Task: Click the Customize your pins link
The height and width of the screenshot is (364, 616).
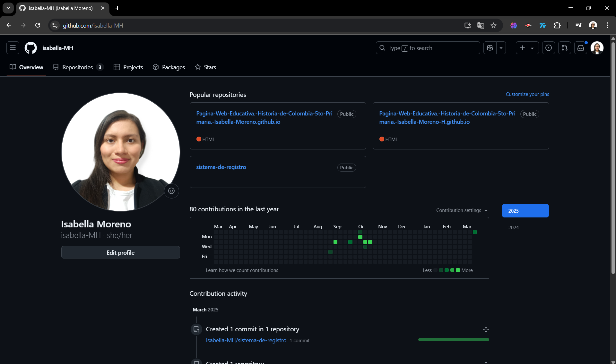Action: [x=527, y=94]
